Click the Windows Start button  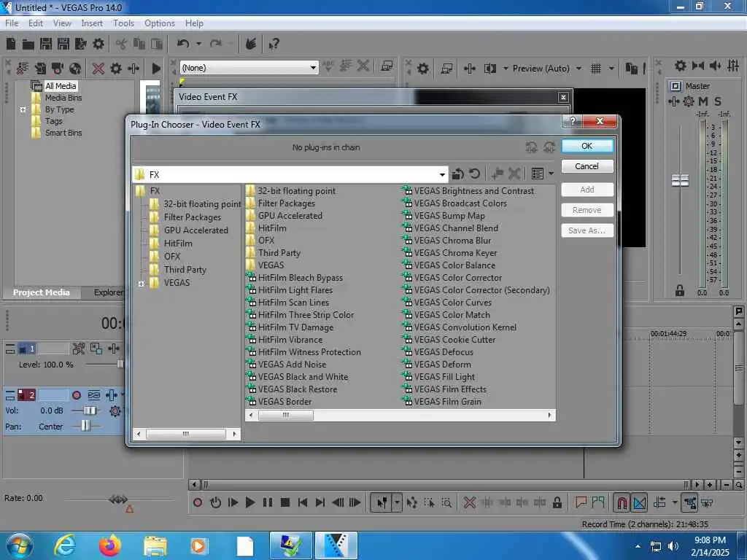click(x=19, y=545)
